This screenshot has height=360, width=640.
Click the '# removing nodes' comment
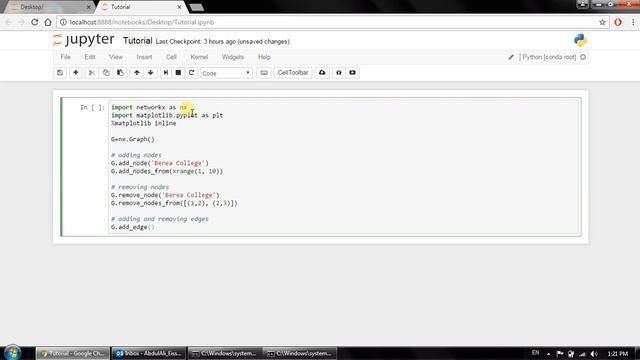140,187
